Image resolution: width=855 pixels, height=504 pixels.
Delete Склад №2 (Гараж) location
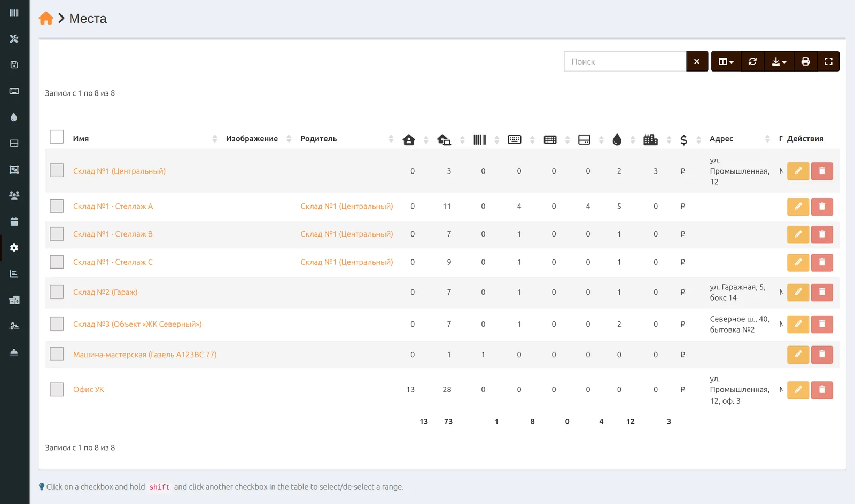[822, 292]
